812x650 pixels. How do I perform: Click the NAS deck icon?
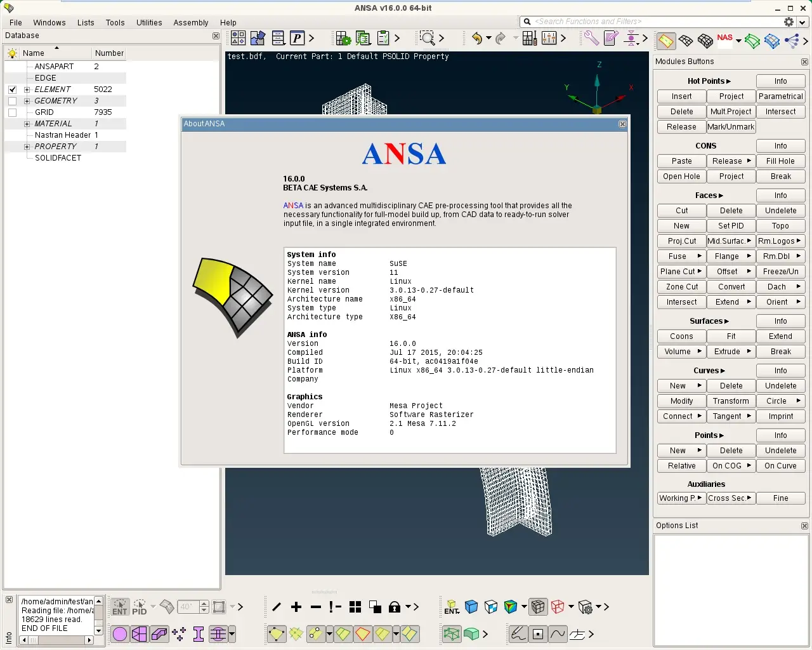[x=725, y=39]
